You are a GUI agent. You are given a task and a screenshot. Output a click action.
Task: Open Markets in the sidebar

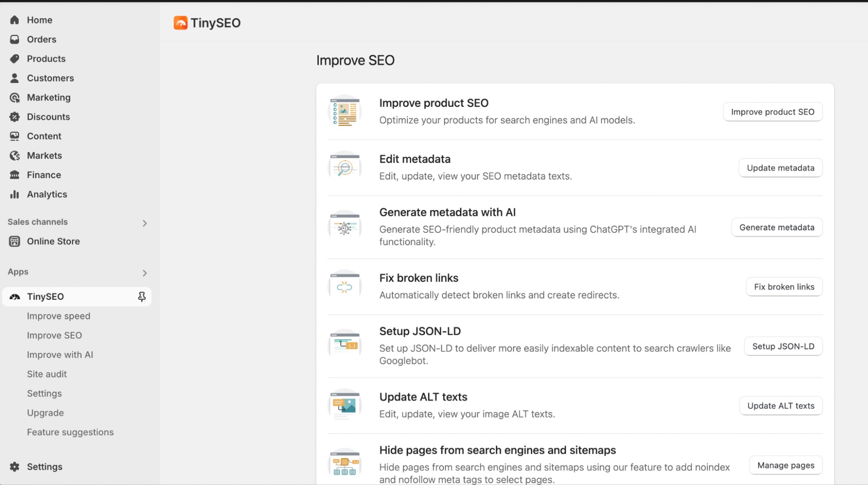click(44, 156)
